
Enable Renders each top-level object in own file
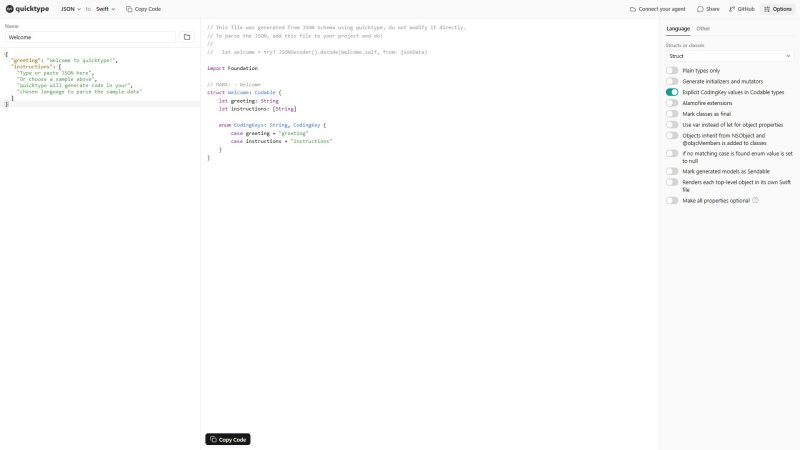click(672, 182)
